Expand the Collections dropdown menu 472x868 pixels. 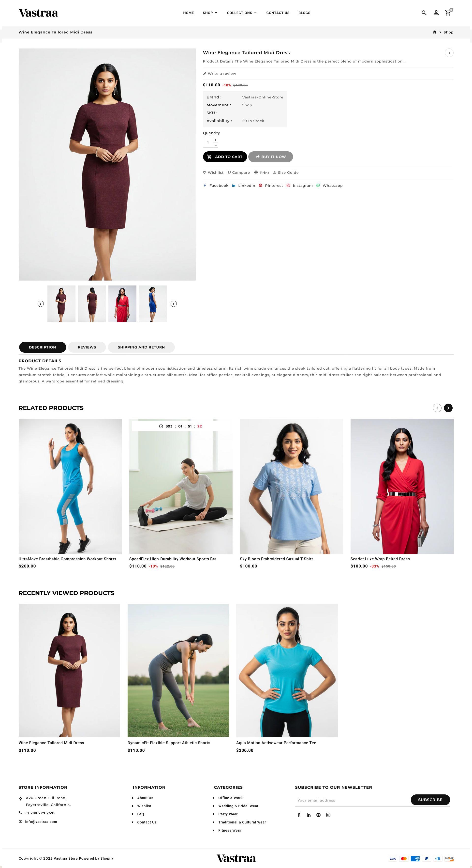(242, 13)
